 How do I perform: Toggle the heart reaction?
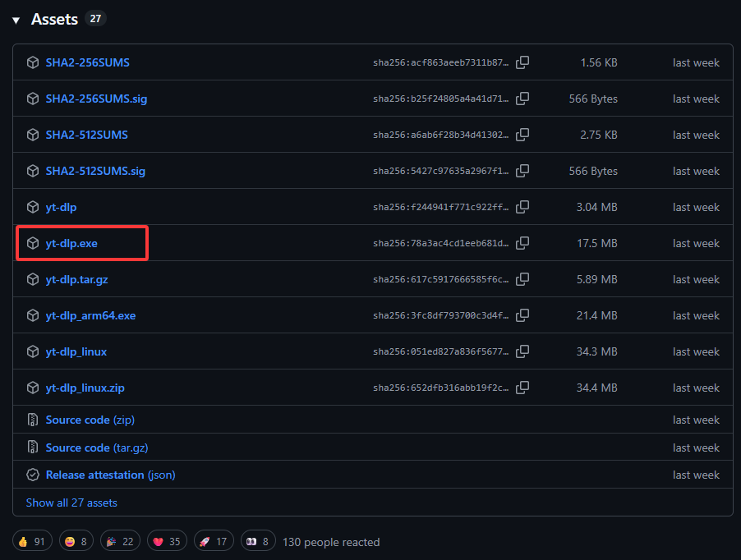[x=168, y=541]
